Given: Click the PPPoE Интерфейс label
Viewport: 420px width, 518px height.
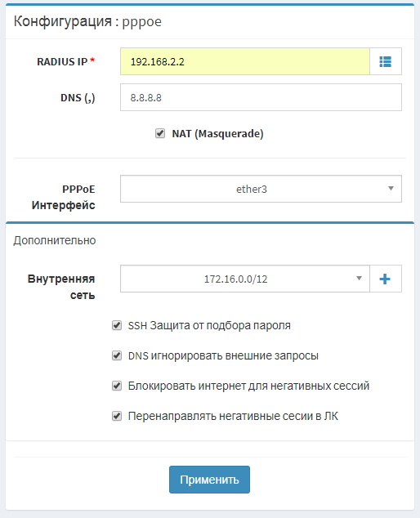Looking at the screenshot, I should coord(64,197).
